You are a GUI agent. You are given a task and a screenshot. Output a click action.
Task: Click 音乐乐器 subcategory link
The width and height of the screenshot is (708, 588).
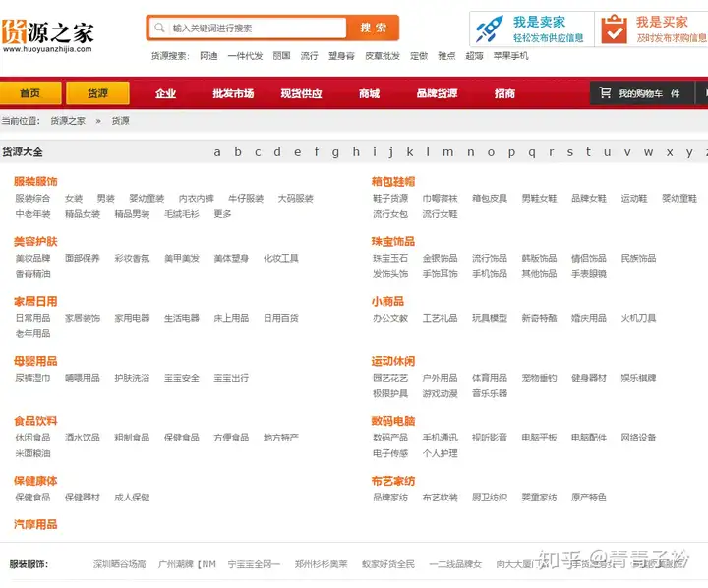[490, 394]
